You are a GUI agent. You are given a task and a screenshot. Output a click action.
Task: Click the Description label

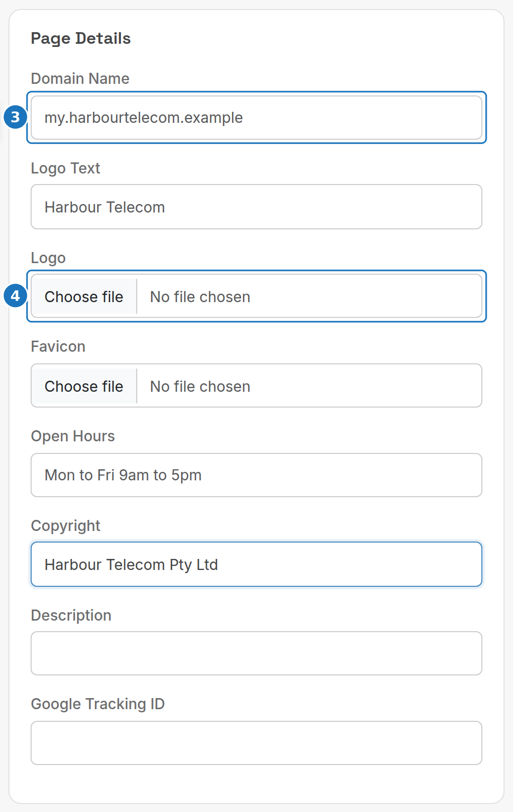71,615
